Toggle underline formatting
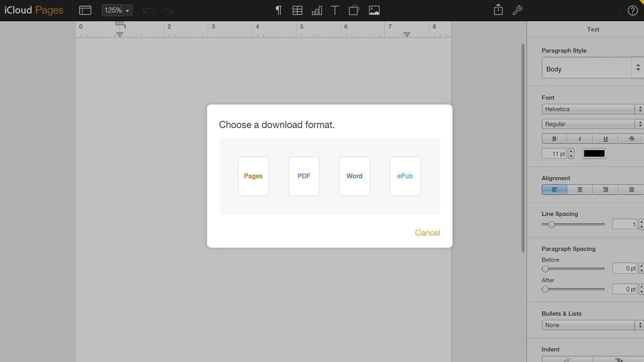Image resolution: width=644 pixels, height=362 pixels. click(x=605, y=138)
